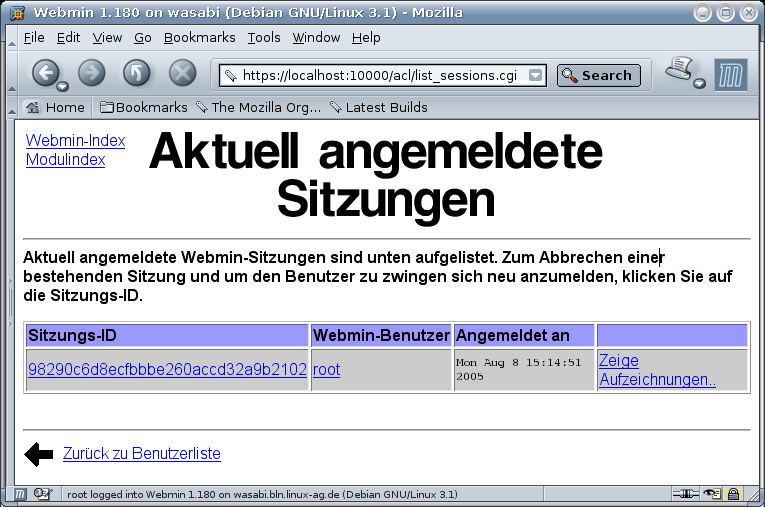The height and width of the screenshot is (507, 765).
Task: Click Zurück zu Benutzerliste link
Action: pos(141,453)
